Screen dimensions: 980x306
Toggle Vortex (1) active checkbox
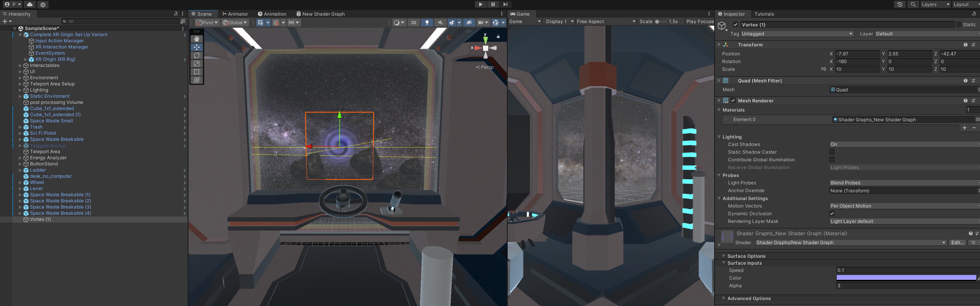tap(735, 25)
